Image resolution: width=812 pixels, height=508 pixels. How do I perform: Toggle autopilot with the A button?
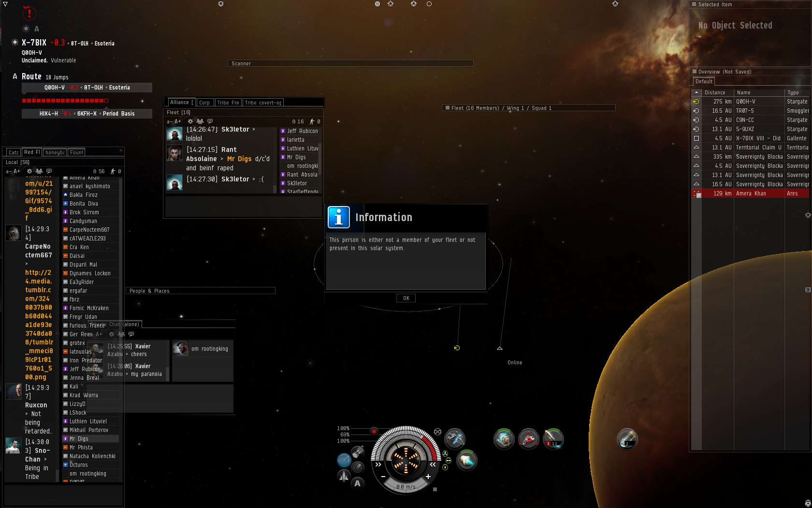click(357, 483)
